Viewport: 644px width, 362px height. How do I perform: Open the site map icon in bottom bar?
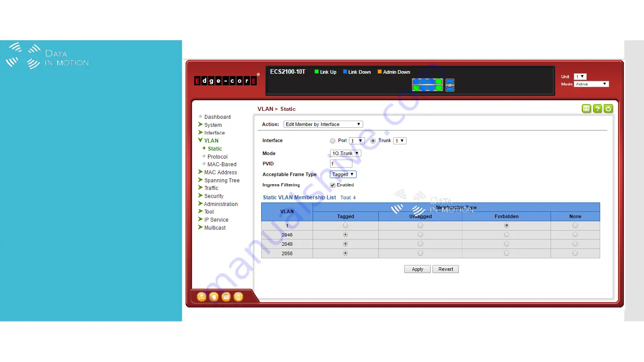pyautogui.click(x=202, y=297)
